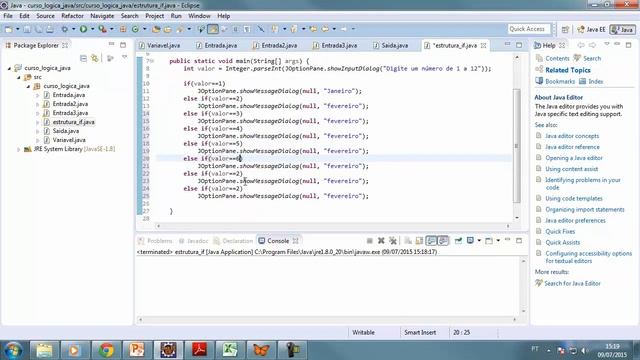Viewport: 640px width, 360px height.
Task: Open Quick Fixes help link
Action: (x=560, y=231)
